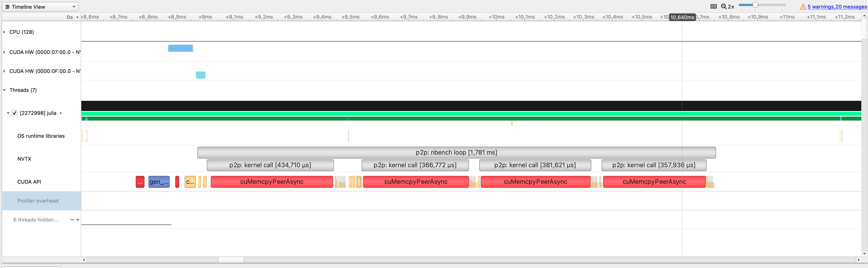Click the keyboard shortcuts icon

pos(713,6)
